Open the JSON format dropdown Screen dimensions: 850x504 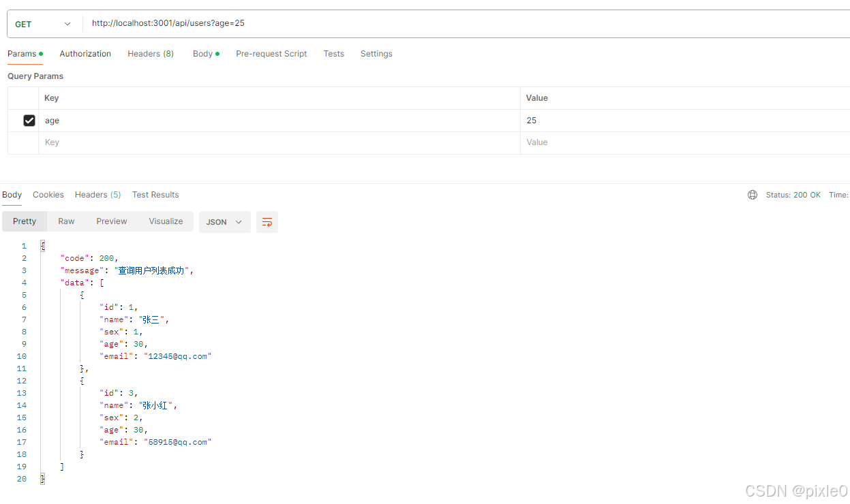225,222
